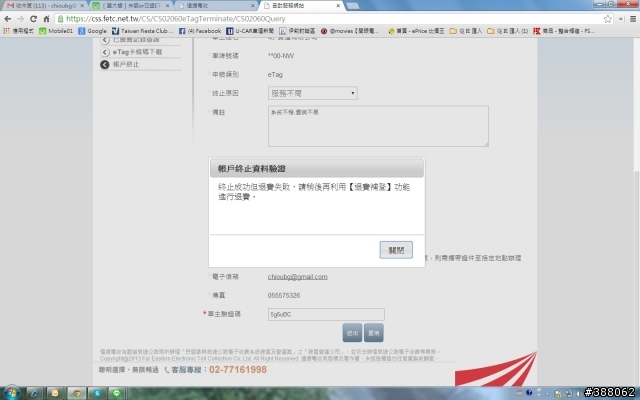Viewport: 640px width, 400px height.
Task: Open Skype from the taskbar
Action: pyautogui.click(x=96, y=393)
